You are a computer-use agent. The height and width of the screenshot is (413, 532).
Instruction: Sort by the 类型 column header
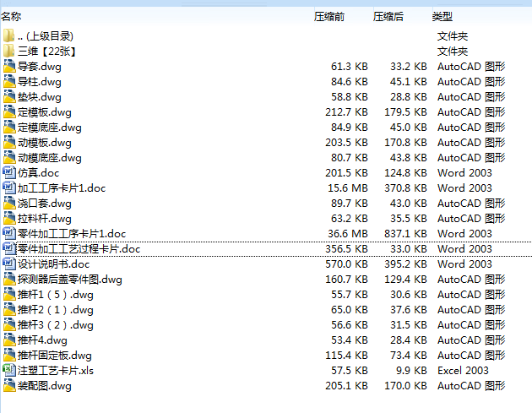[442, 16]
